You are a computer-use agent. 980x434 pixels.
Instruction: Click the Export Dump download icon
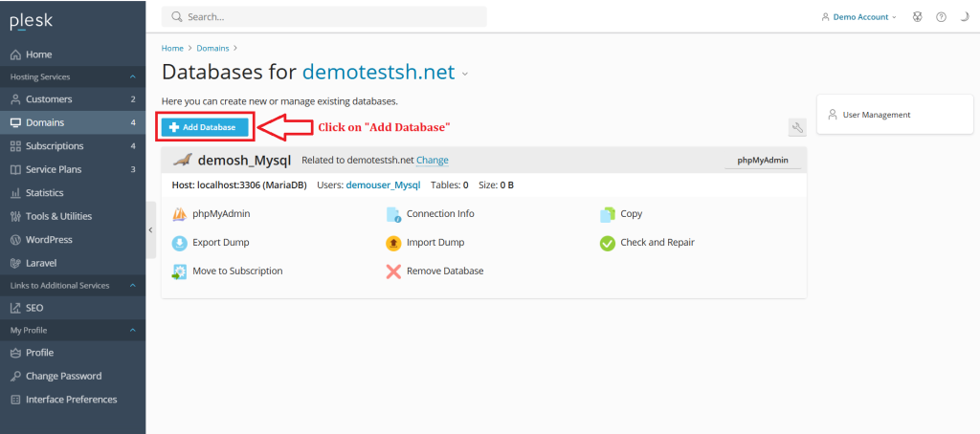(x=179, y=243)
